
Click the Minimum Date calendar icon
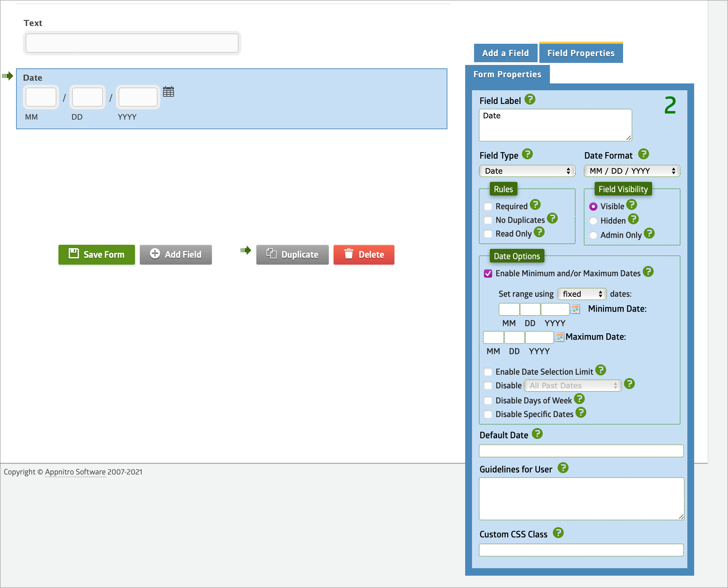pos(576,309)
